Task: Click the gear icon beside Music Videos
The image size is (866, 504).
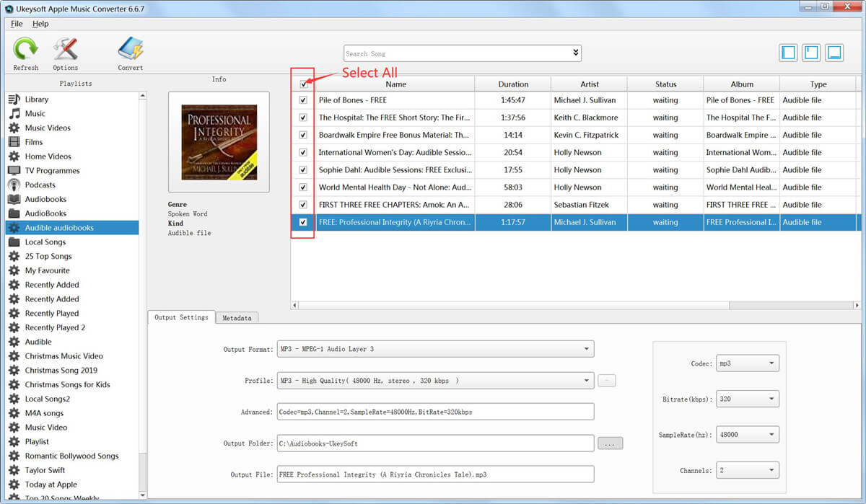Action: click(x=14, y=128)
